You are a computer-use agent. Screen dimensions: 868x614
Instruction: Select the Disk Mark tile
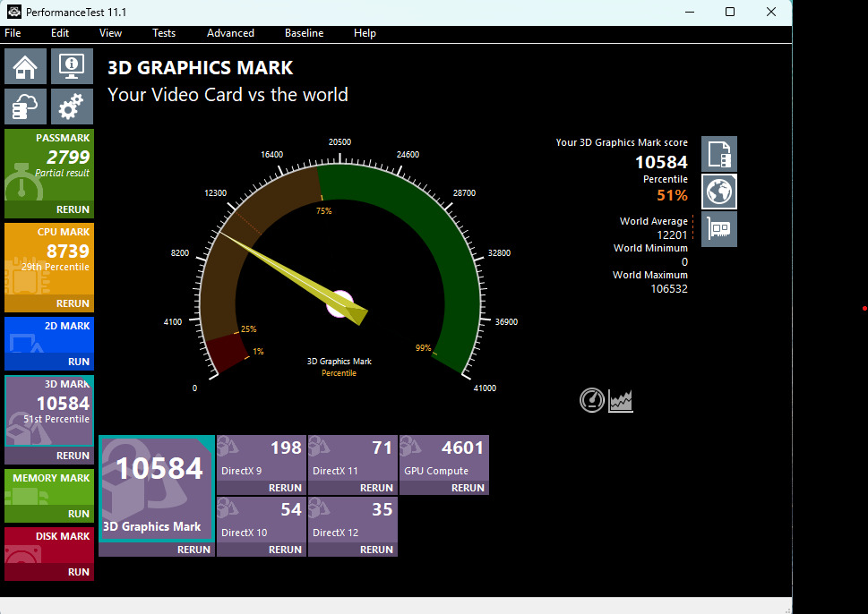(x=49, y=545)
